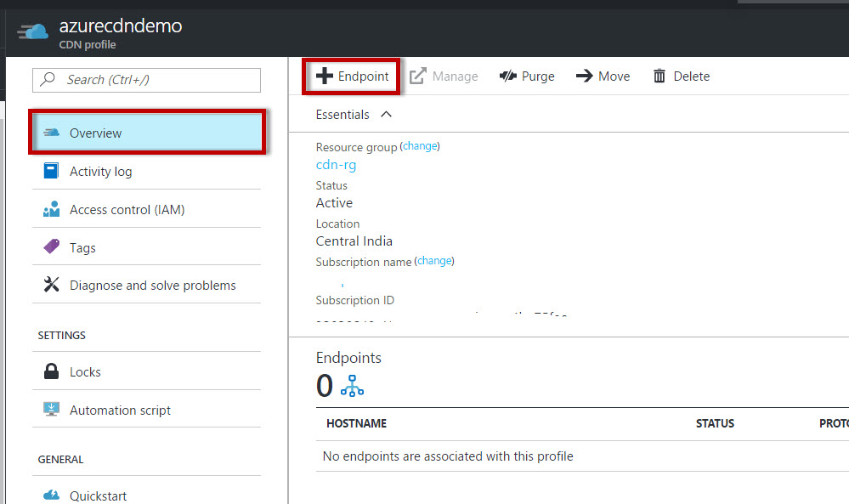Viewport: 849px width, 504px height.
Task: Select Overview in the sidebar
Action: [x=147, y=133]
